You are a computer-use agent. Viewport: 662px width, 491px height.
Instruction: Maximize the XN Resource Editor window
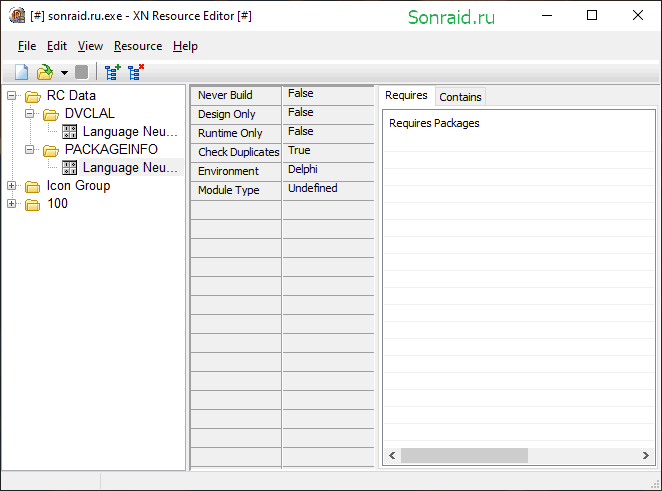[x=592, y=16]
